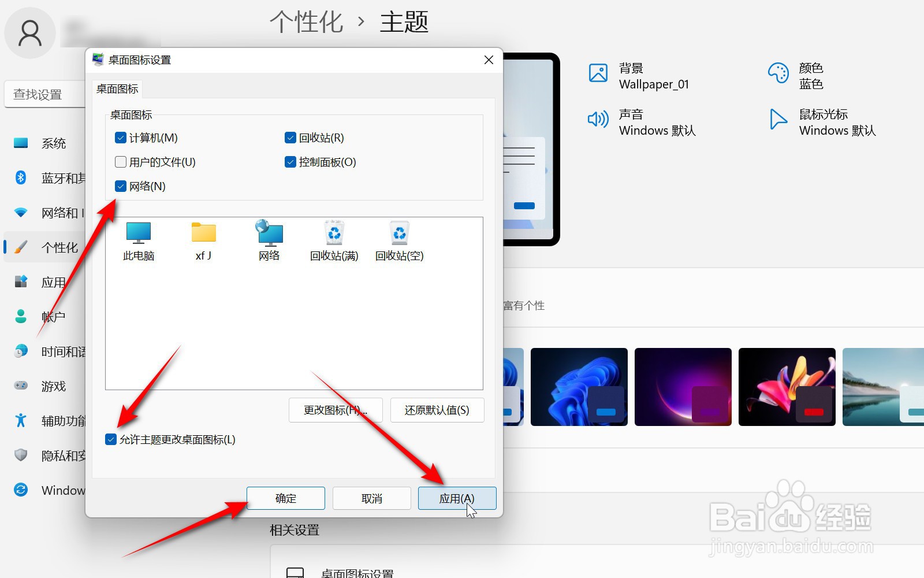Open 背景 Wallpaper_01 setting
This screenshot has width=924, height=578.
pyautogui.click(x=639, y=76)
